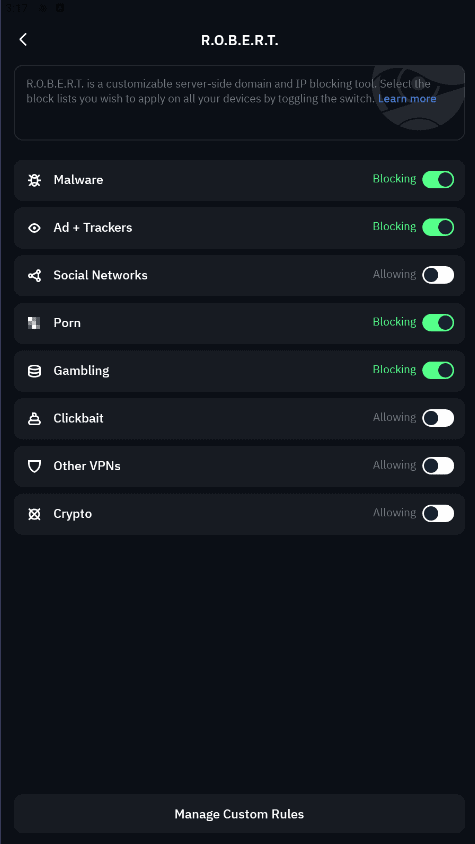Screen dimensions: 475x844
Task: Click the Social Networks share icon
Action: click(x=34, y=276)
